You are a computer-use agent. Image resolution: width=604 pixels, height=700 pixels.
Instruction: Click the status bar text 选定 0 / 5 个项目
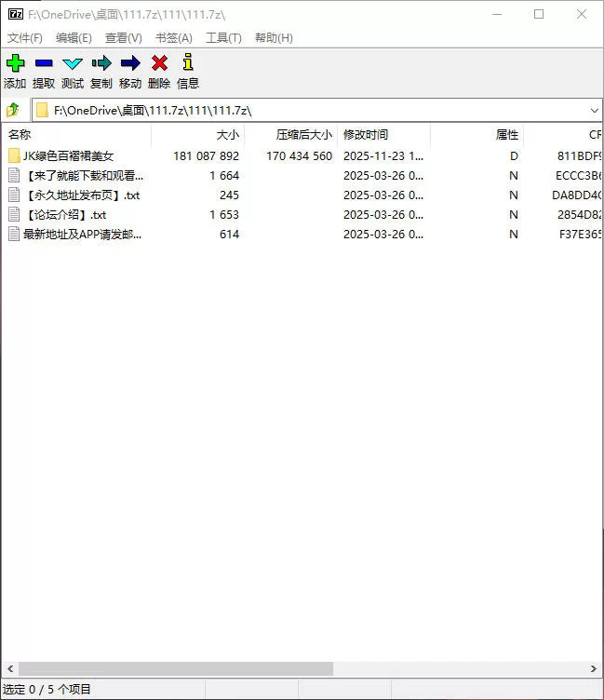(47, 689)
